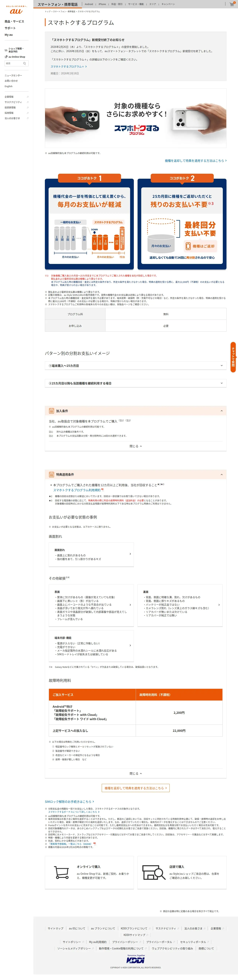The width and height of the screenshot is (238, 980).
Task: Switch language via English in the sidebar
Action: [x=8, y=86]
